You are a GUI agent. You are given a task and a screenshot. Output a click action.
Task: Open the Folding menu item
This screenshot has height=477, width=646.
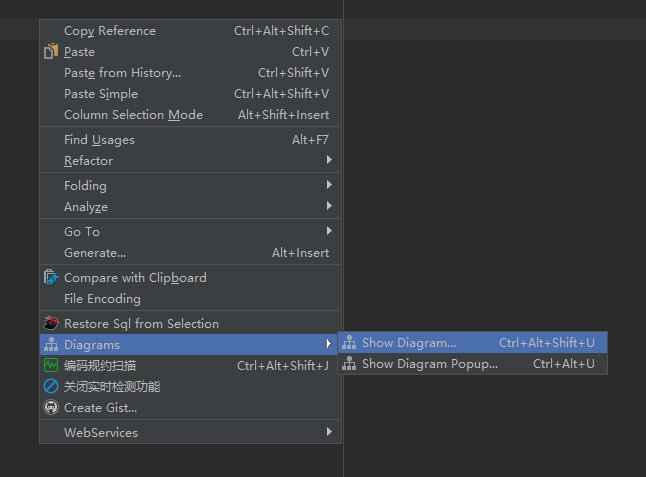(x=190, y=186)
